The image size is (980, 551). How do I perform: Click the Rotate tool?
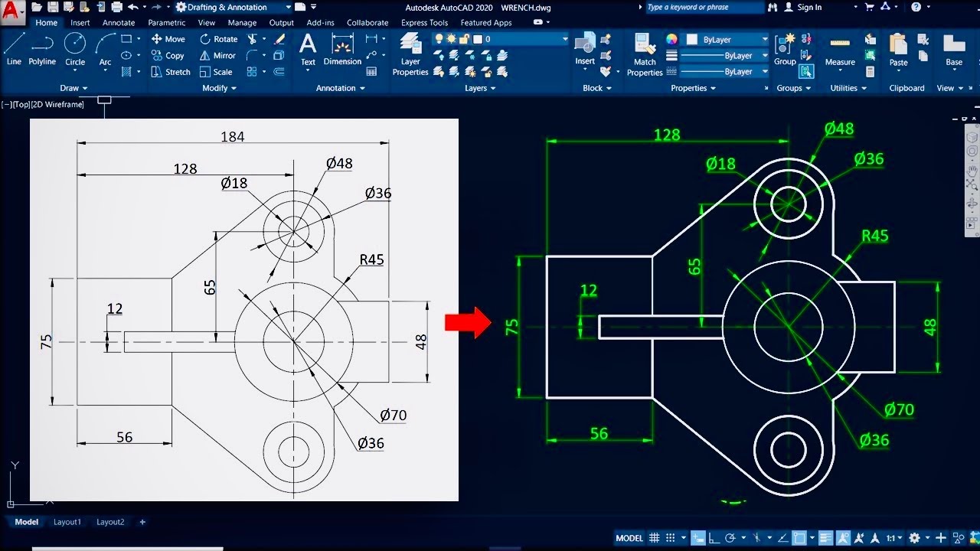click(x=219, y=39)
